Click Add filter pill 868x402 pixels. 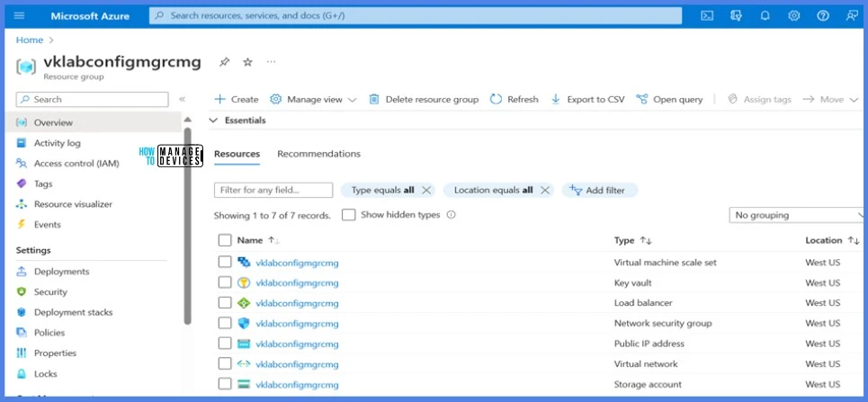click(600, 190)
